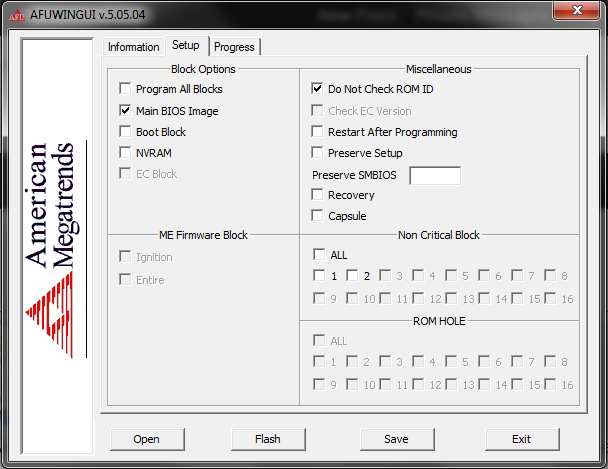The height and width of the screenshot is (469, 608).
Task: Click ROM HOLE 13 checkbox
Action: pos(451,384)
